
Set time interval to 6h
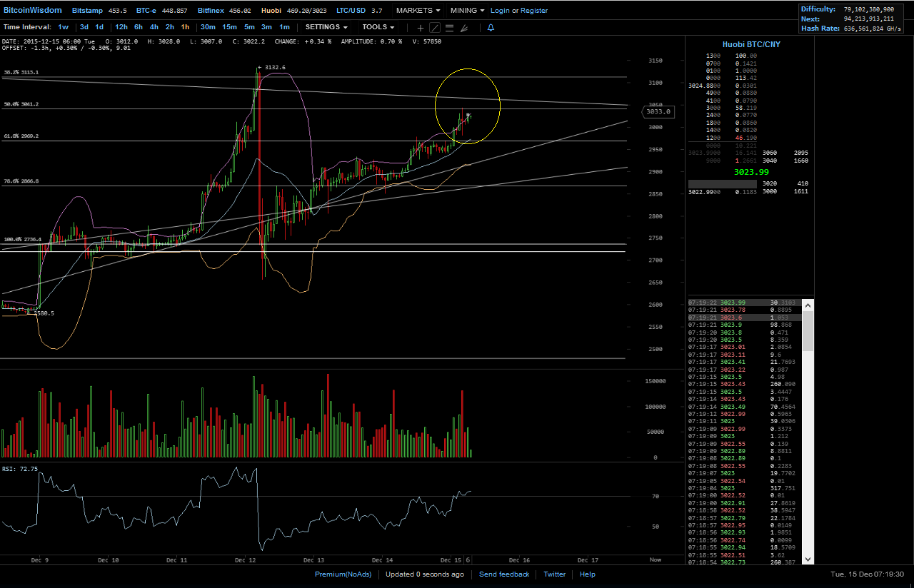click(x=139, y=27)
